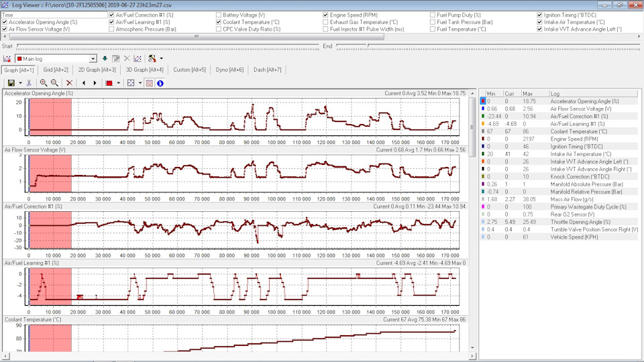Screen dimensions: 644x362
Task: Click the green down-arrow load log icon
Action: [x=105, y=59]
